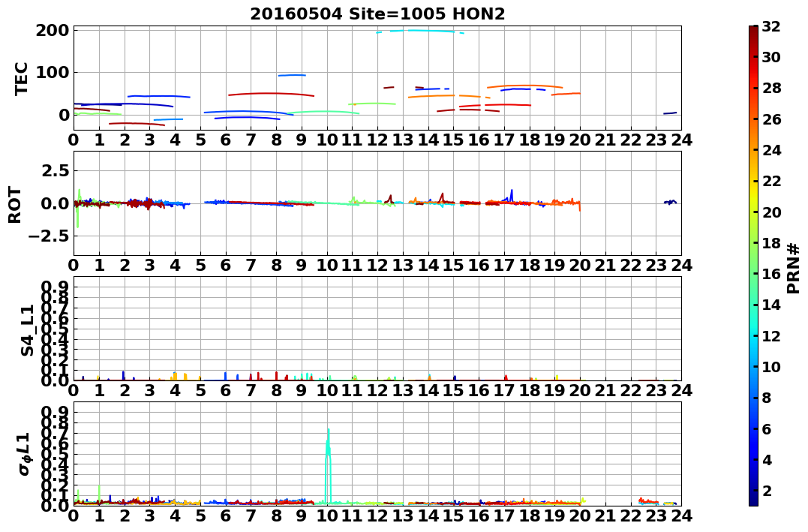Click hour '23' on the σφL1 x-axis

tap(656, 515)
